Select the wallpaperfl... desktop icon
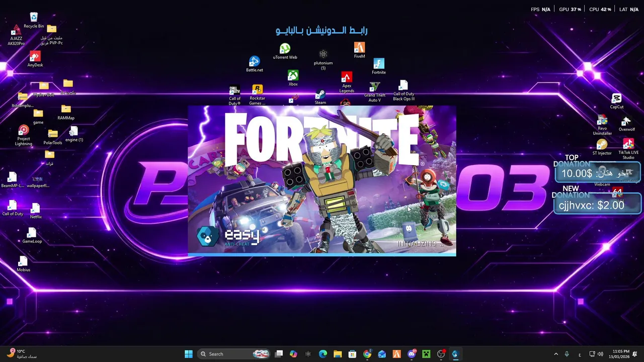Image resolution: width=644 pixels, height=362 pixels. pyautogui.click(x=38, y=182)
